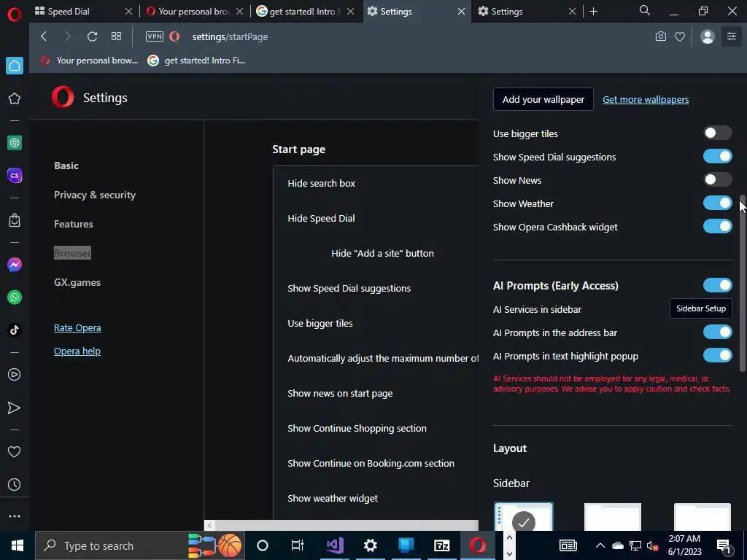The width and height of the screenshot is (747, 560).
Task: Click the VPN badge in address bar
Action: point(155,36)
